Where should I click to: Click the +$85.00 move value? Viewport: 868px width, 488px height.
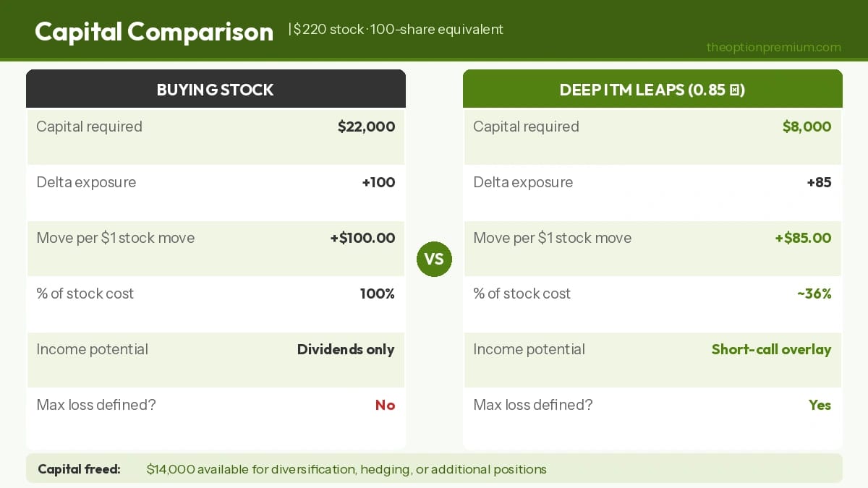[803, 239]
